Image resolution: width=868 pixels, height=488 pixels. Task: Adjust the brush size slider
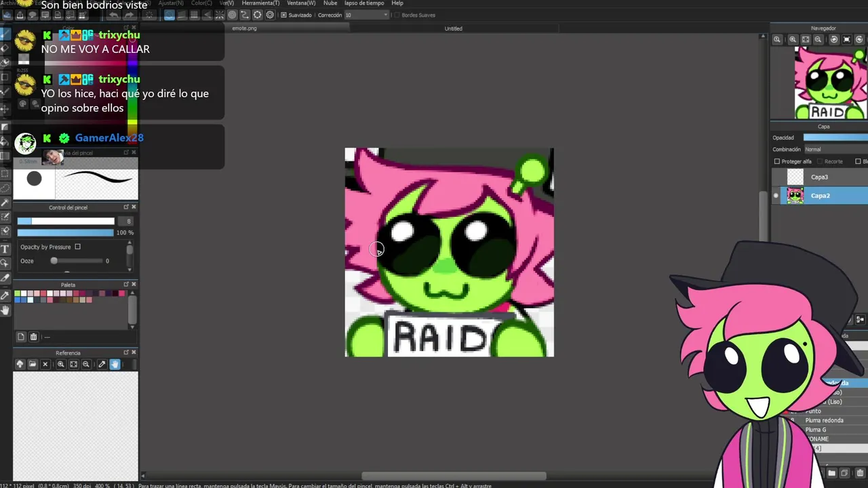[66, 221]
